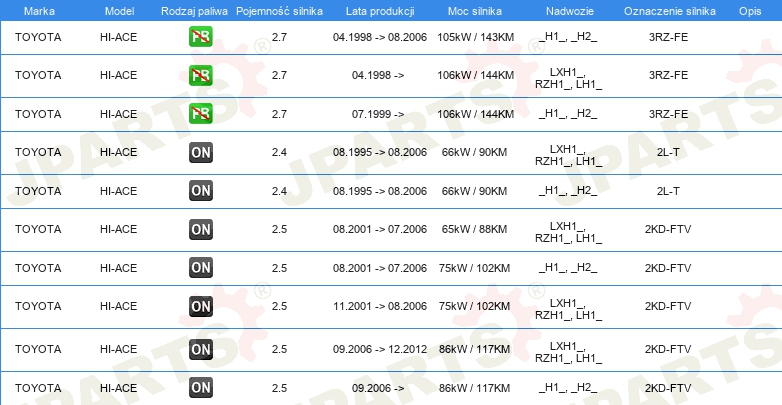Click the ON diesel icon in the 2L-T _H1_, _H2_ row
This screenshot has height=405, width=782.
[x=200, y=191]
